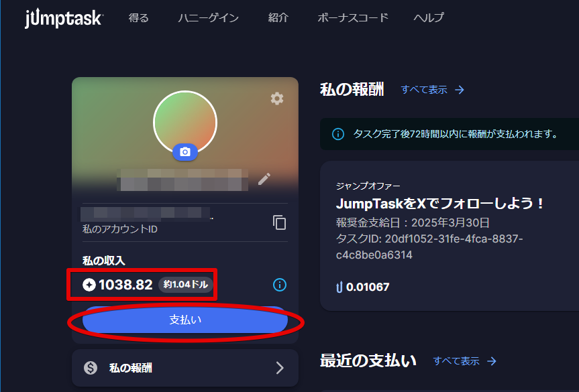Click the JumpTask logo

point(64,18)
